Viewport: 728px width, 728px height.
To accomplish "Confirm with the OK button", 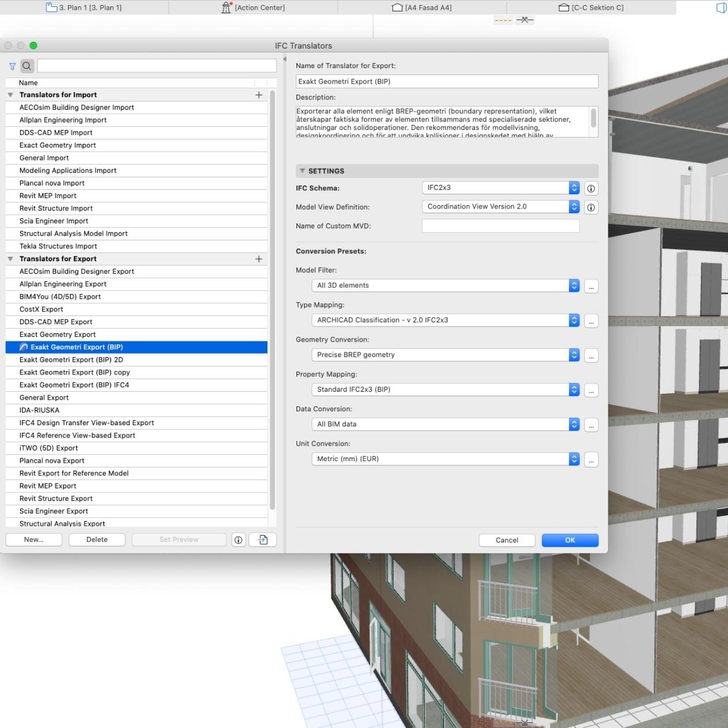I will (570, 540).
